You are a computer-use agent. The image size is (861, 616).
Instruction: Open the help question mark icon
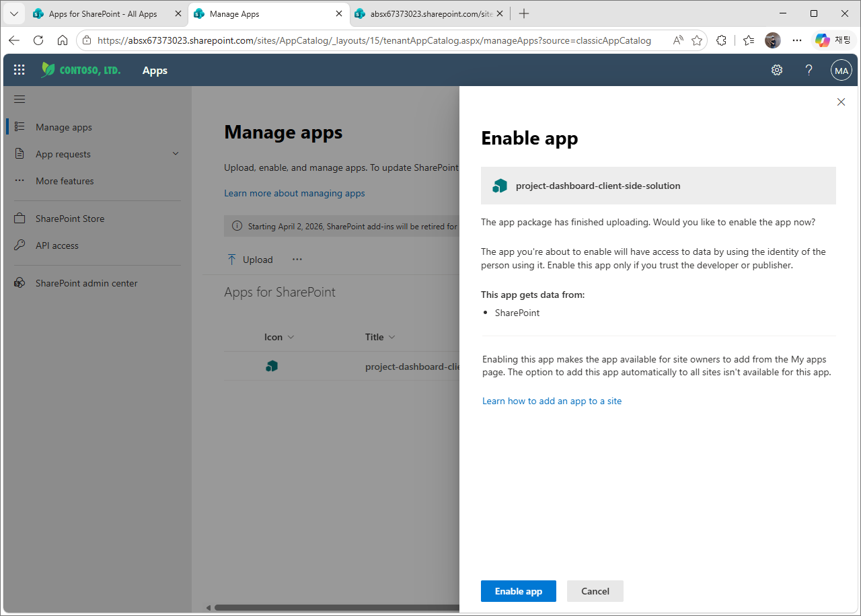click(809, 70)
